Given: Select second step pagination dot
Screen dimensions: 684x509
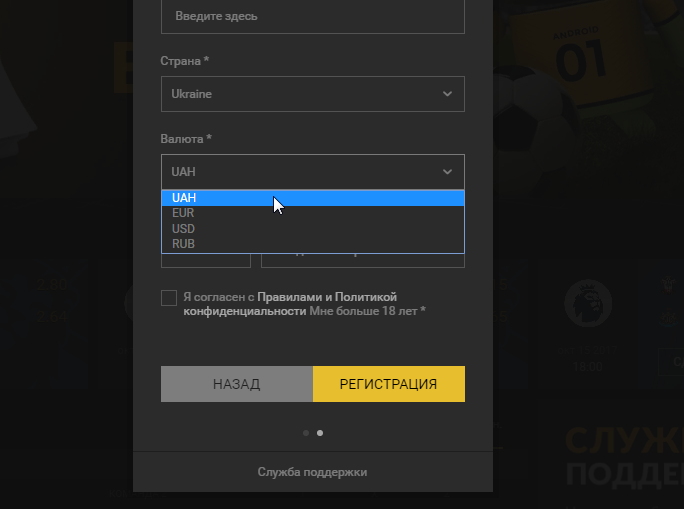Looking at the screenshot, I should coord(320,433).
